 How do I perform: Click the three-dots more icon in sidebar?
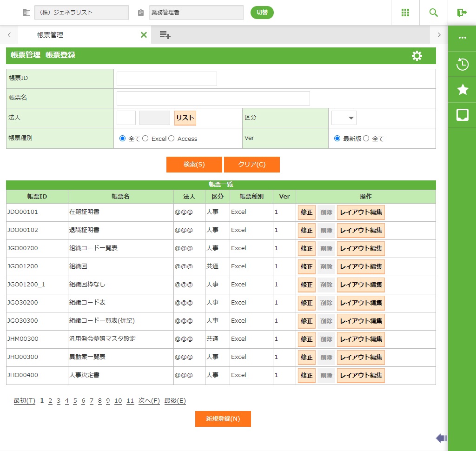463,38
